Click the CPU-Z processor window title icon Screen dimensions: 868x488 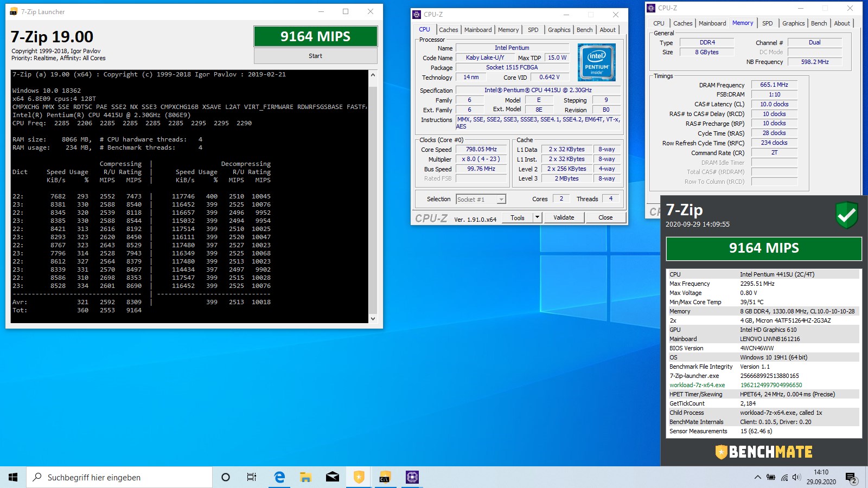(x=417, y=15)
